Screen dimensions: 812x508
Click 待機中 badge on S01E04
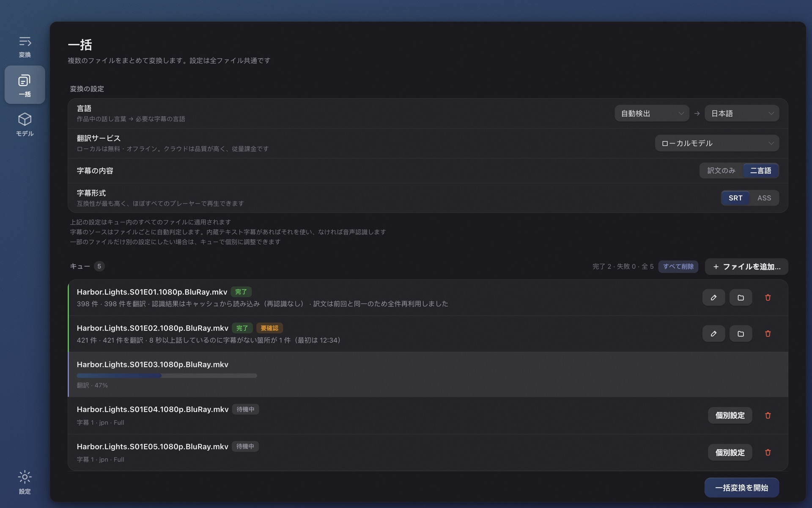tap(245, 409)
